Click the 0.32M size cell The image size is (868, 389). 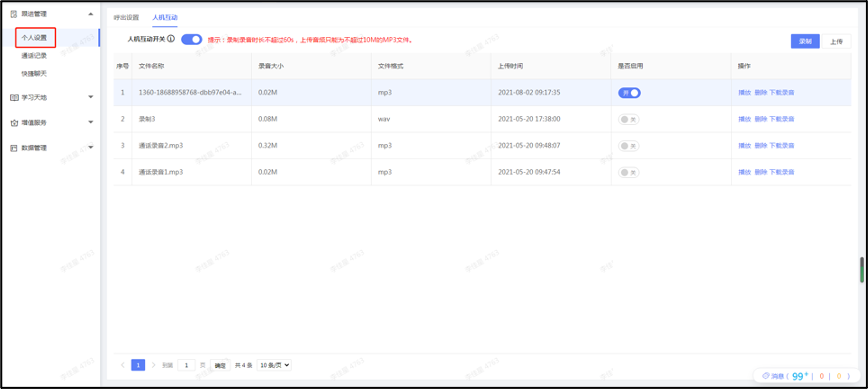click(268, 146)
